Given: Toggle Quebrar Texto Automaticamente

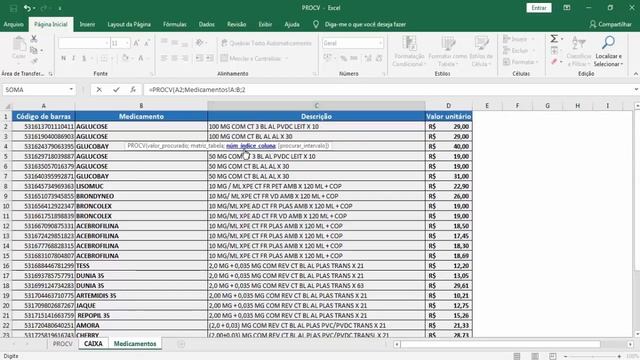Looking at the screenshot, I should pos(266,43).
